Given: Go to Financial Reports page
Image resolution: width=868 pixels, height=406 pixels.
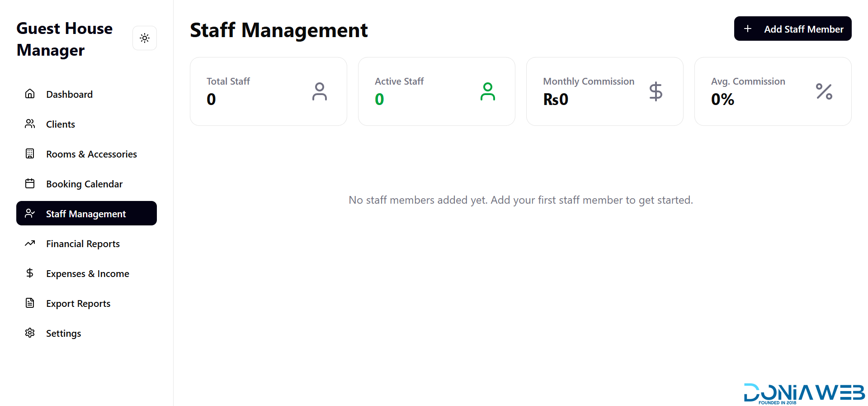Looking at the screenshot, I should (83, 244).
